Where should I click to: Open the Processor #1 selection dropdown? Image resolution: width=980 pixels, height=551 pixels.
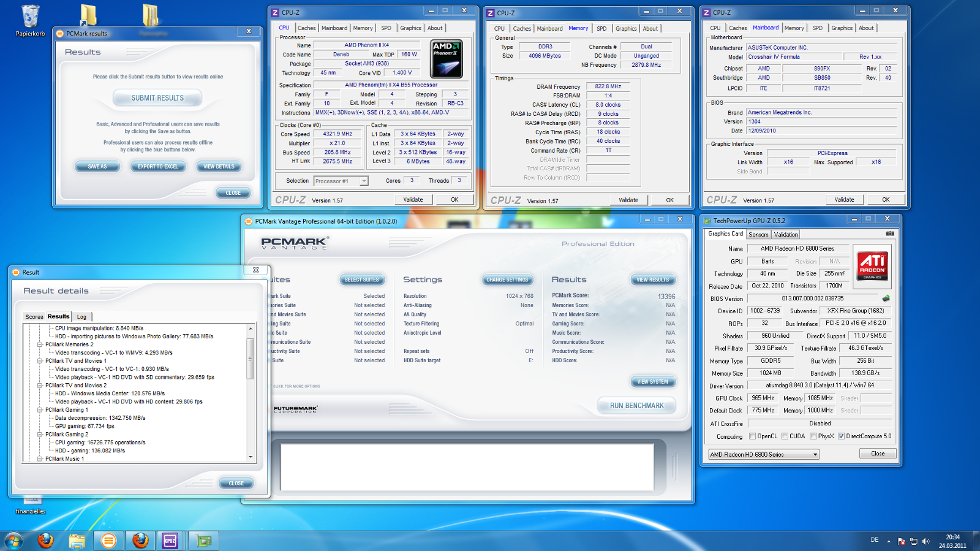coord(364,181)
